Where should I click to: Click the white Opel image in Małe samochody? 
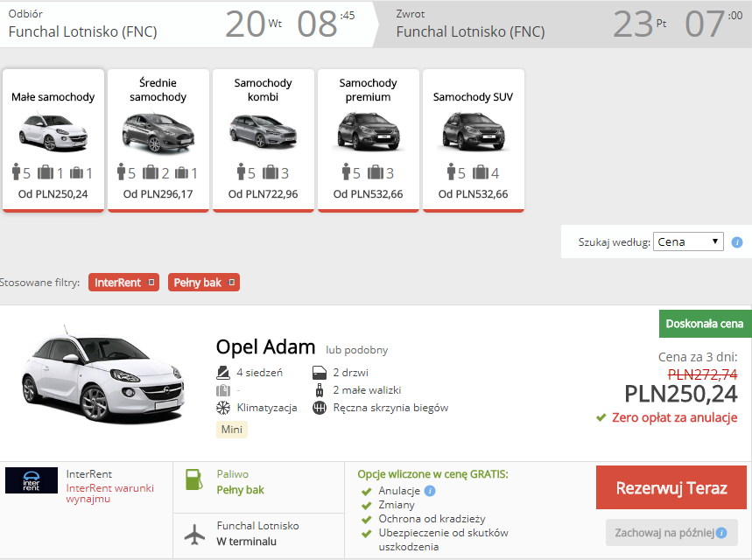(53, 132)
